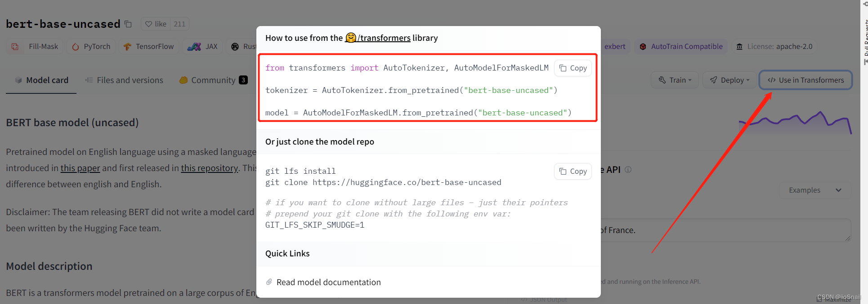868x304 pixels.
Task: Open the transformers library link
Action: (x=378, y=38)
